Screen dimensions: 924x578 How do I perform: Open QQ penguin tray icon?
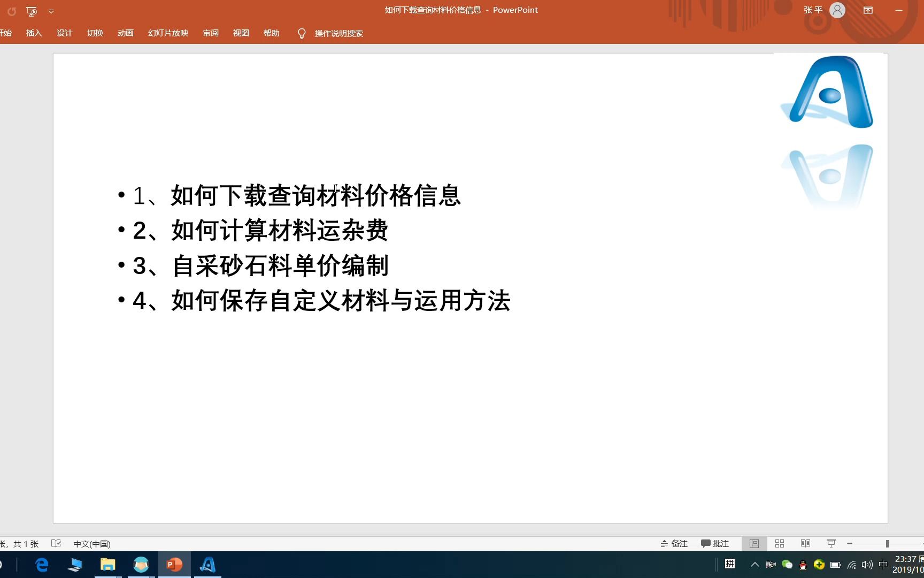[x=803, y=565]
